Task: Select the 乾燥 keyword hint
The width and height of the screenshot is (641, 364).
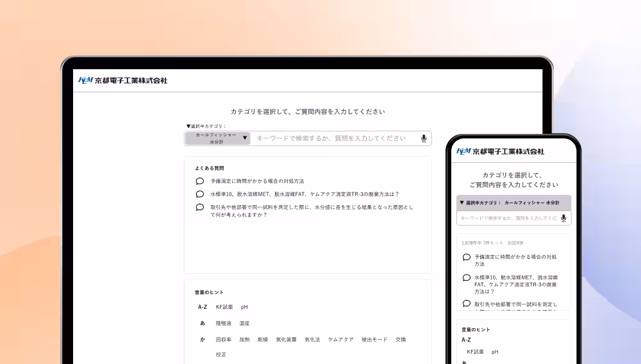Action: 262,340
